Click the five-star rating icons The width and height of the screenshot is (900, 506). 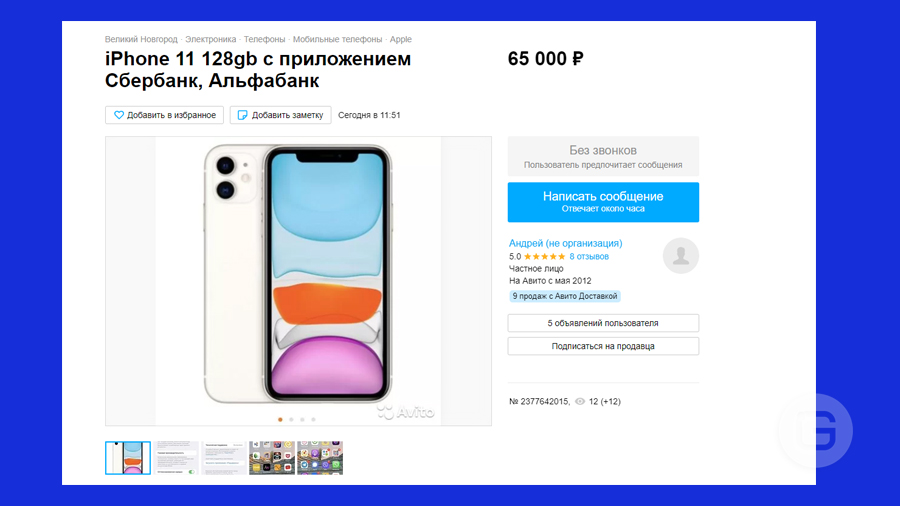click(545, 256)
